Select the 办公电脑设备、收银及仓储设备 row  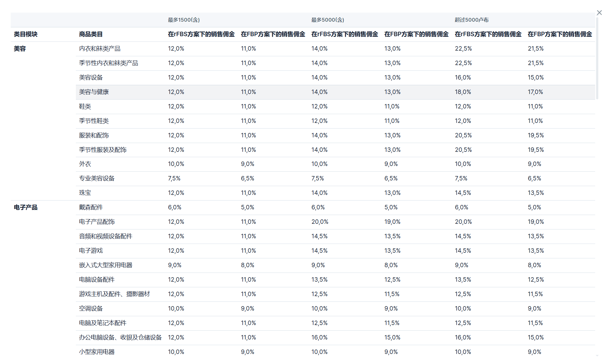click(x=120, y=338)
